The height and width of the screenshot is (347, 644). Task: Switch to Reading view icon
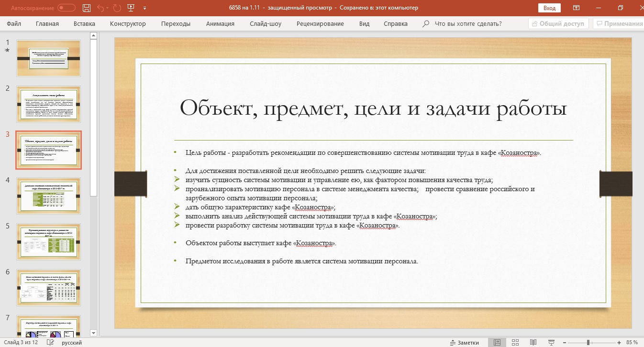pos(534,342)
